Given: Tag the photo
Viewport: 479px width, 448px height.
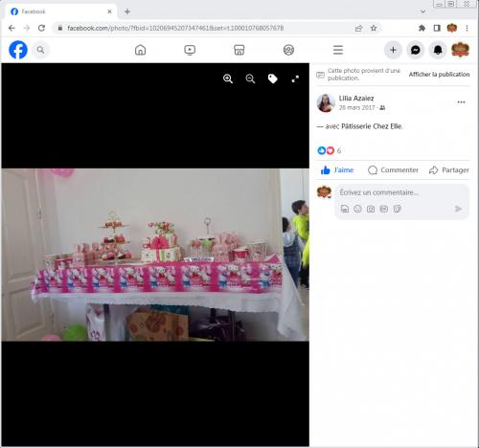Looking at the screenshot, I should click(272, 78).
